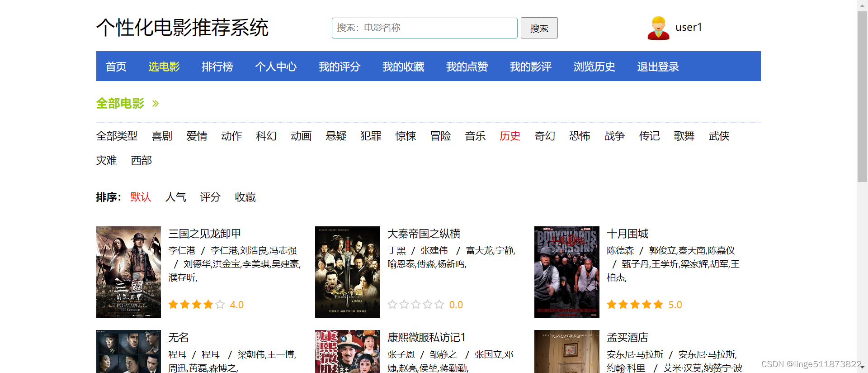Viewport: 868px width, 373px height.
Task: Click the five-star rating of 十月围城
Action: point(635,305)
